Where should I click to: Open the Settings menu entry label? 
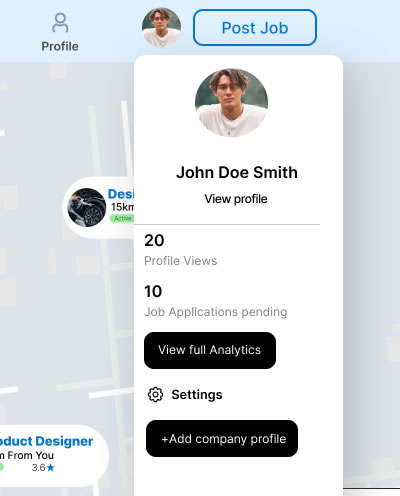[197, 395]
